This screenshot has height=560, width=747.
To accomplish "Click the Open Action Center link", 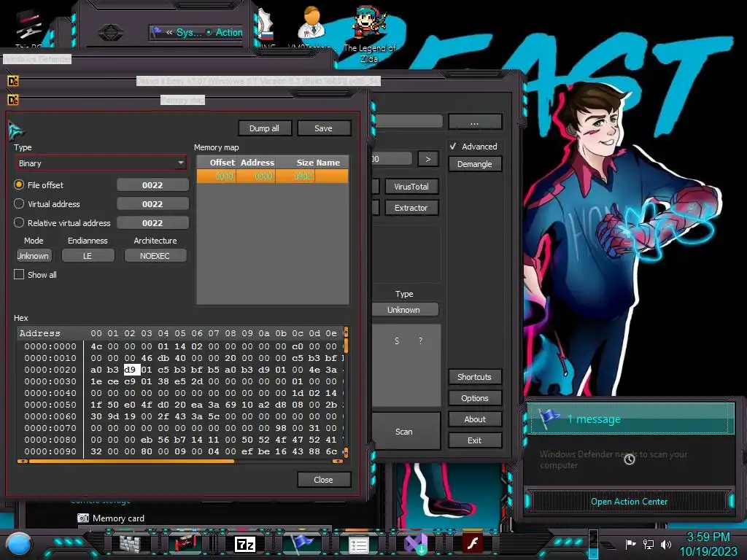I will tap(629, 502).
